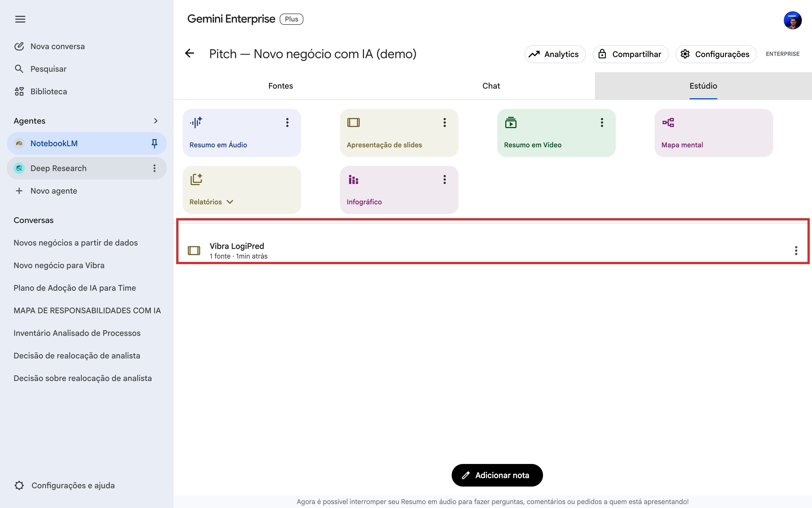Click the slide icon beside Vibra LogiPred
The image size is (812, 508).
pos(194,251)
